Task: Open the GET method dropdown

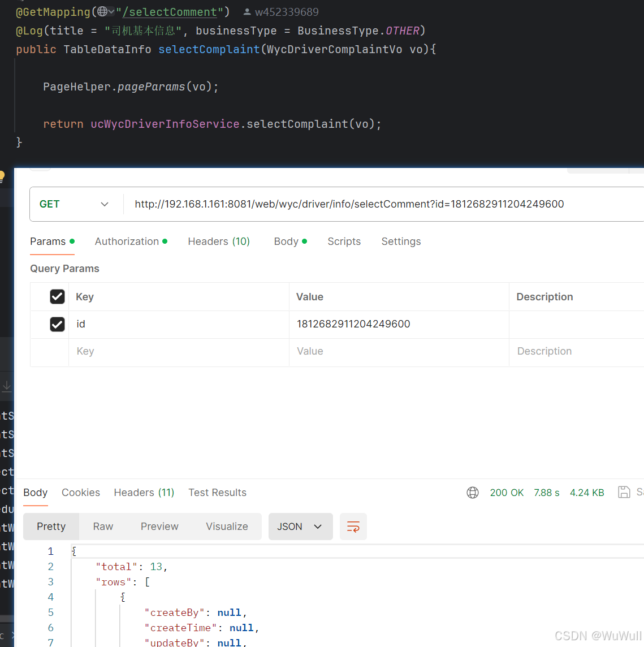Action: [x=74, y=204]
